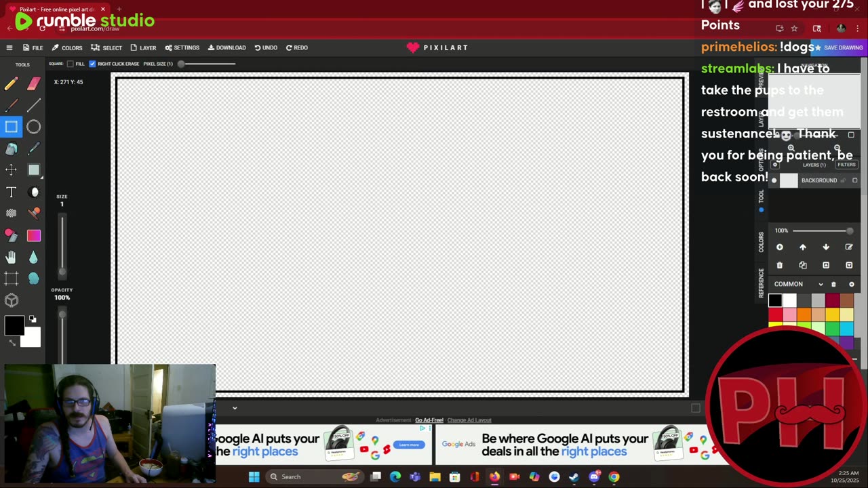This screenshot has width=868, height=488.
Task: Redo the last action
Action: pos(297,47)
